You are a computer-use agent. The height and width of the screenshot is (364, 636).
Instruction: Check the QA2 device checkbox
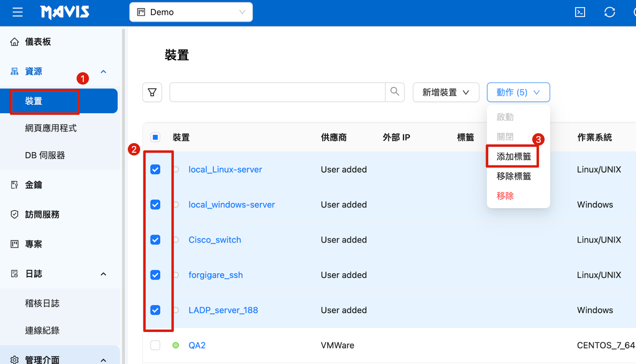155,345
